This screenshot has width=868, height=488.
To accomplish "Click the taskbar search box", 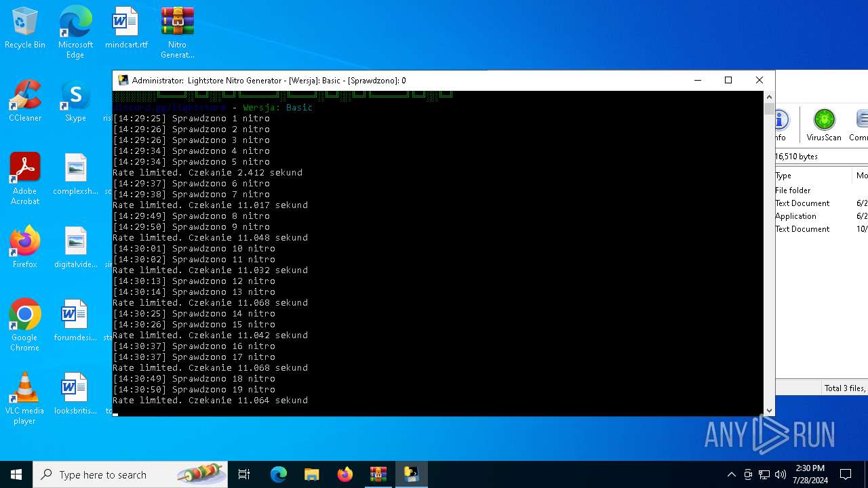I will coord(130,474).
